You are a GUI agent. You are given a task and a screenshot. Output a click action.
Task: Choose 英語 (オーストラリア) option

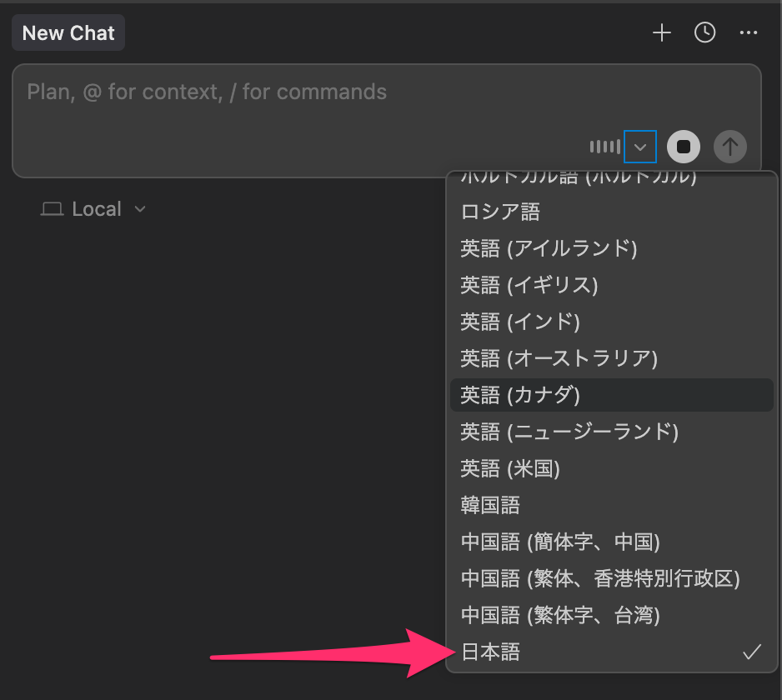pyautogui.click(x=559, y=358)
